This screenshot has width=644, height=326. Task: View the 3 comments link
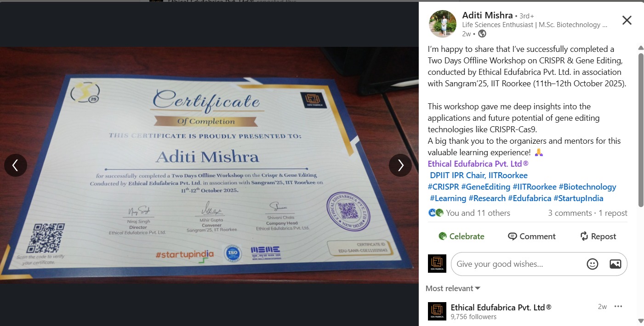pos(570,213)
